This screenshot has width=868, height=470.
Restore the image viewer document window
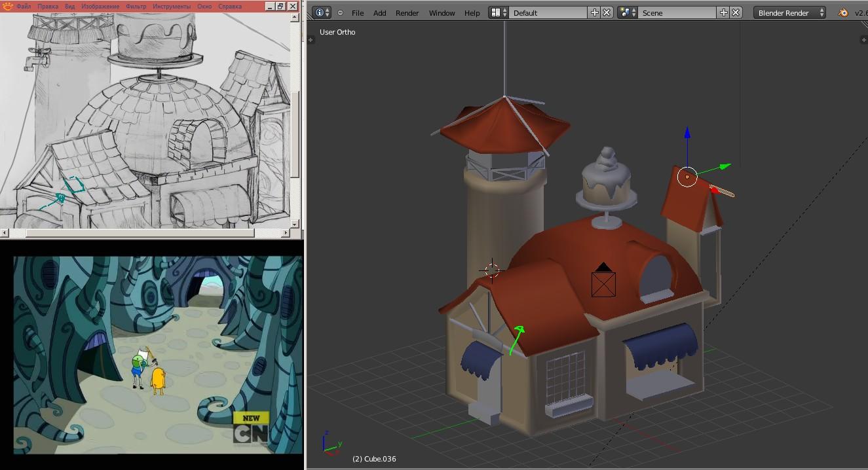pyautogui.click(x=281, y=6)
